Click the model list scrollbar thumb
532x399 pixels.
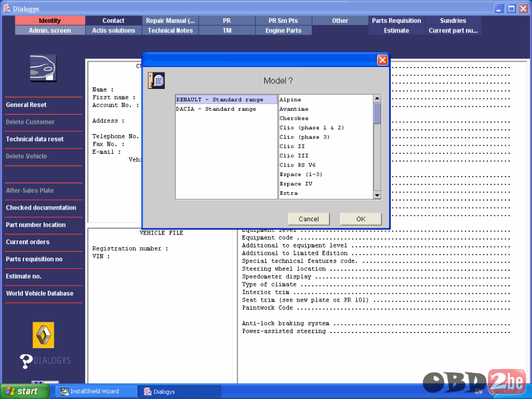(x=377, y=113)
